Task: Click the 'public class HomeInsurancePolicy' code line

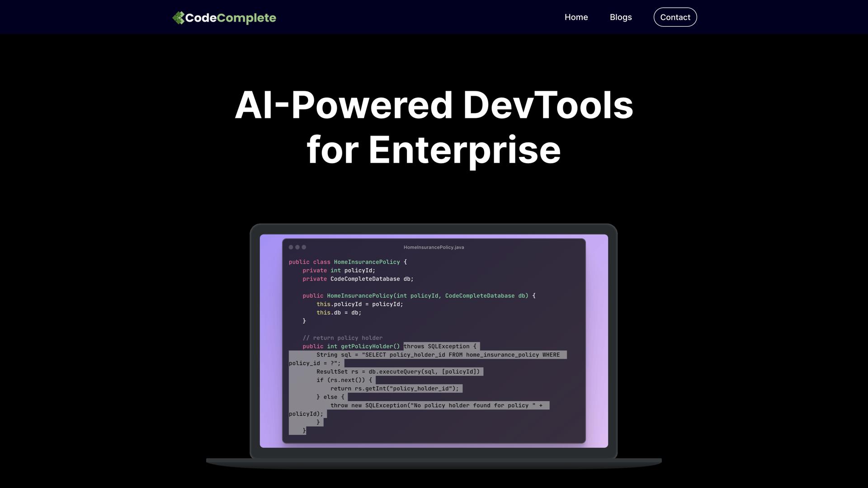Action: pos(347,262)
